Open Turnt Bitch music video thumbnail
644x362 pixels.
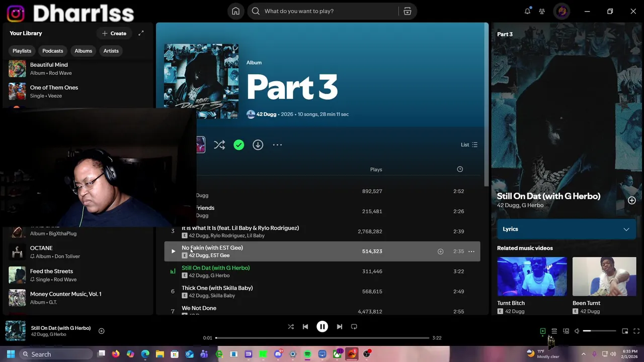(x=532, y=277)
